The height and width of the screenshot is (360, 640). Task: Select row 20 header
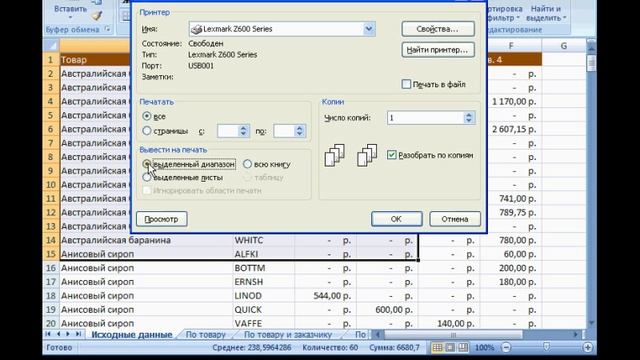pyautogui.click(x=51, y=323)
